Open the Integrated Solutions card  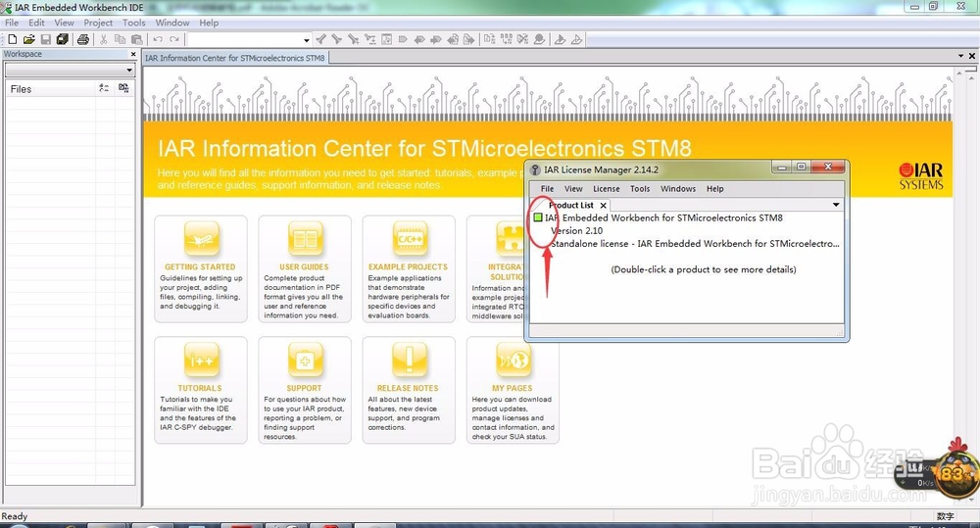tap(496, 268)
